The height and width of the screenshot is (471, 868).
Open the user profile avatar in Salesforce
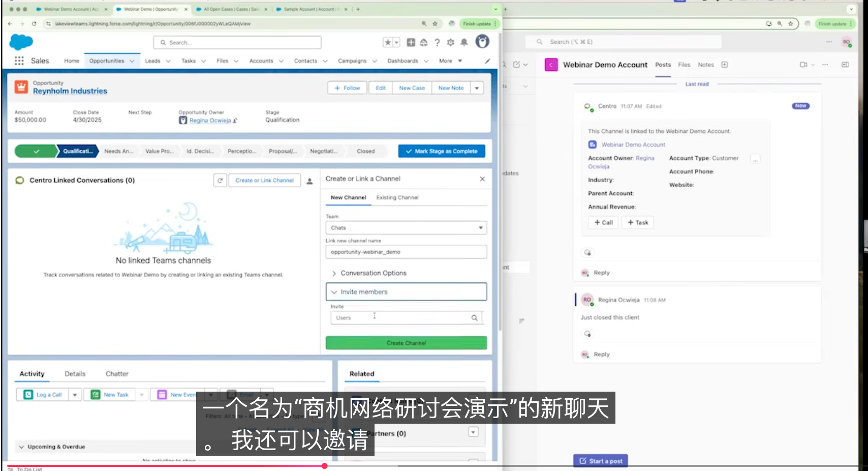coord(482,42)
